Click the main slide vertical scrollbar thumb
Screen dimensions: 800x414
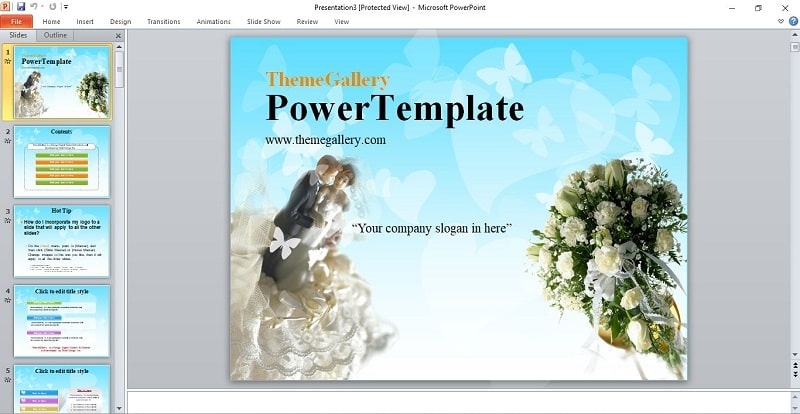tap(795, 47)
